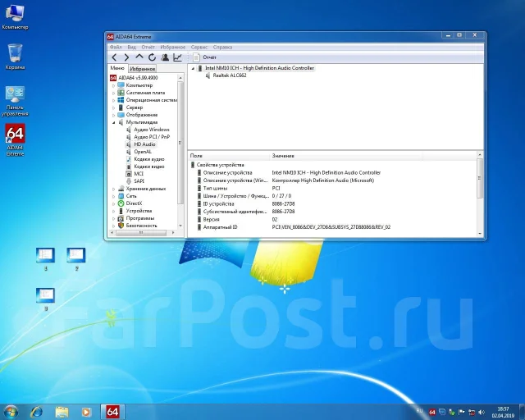Expand the Компьютер tree node
Screen dimensions: 525x420
point(113,85)
